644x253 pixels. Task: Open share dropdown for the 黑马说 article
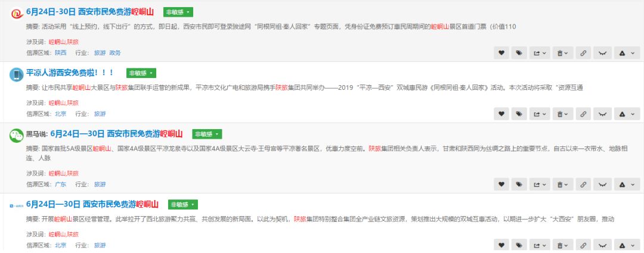click(x=540, y=185)
